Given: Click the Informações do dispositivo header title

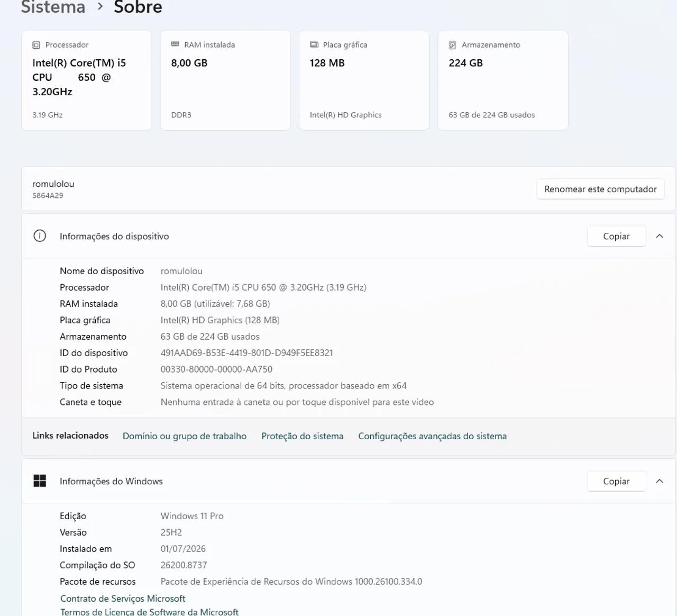Looking at the screenshot, I should coord(114,236).
